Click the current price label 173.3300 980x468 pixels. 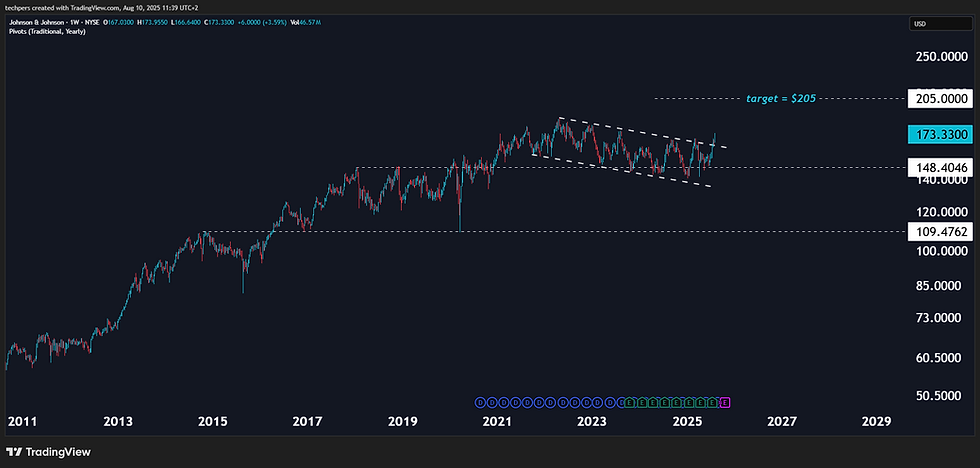[941, 134]
